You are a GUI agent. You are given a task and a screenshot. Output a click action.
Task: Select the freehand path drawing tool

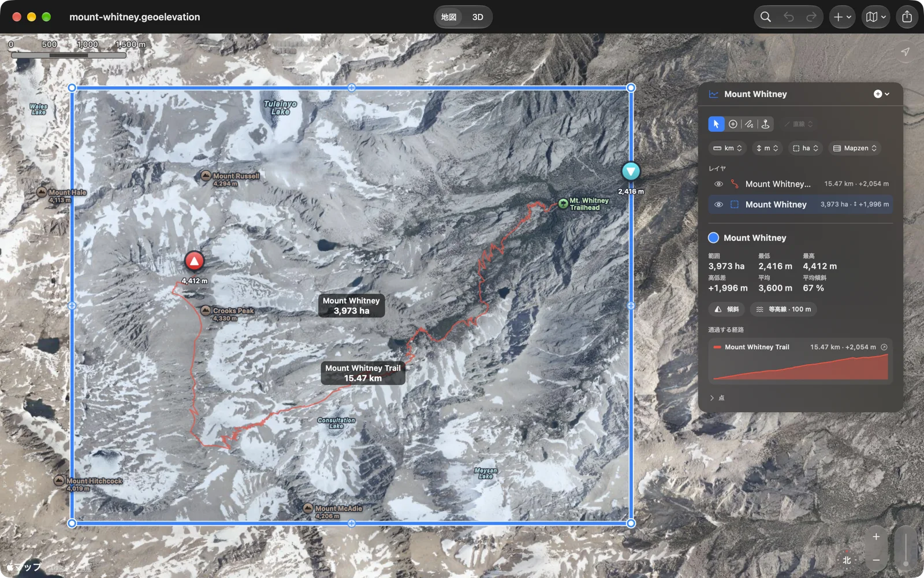click(749, 124)
